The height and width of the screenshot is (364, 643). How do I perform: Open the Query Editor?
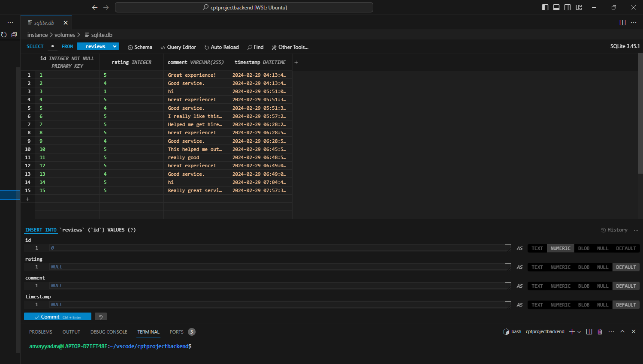pos(178,47)
